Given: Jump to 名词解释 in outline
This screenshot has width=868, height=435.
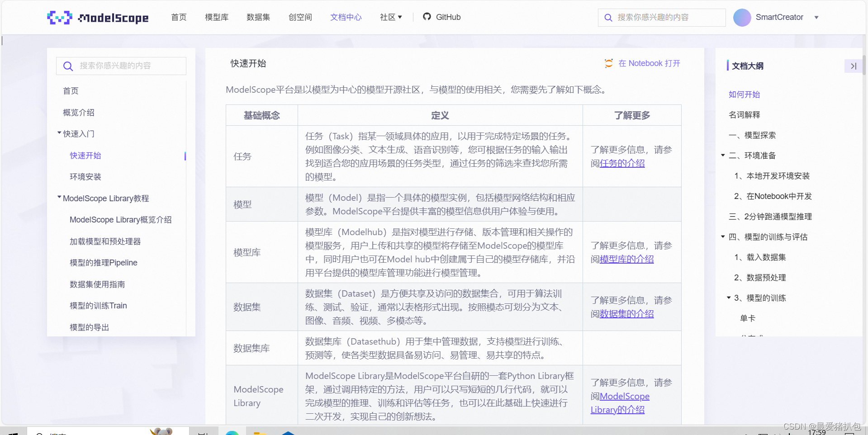Looking at the screenshot, I should pyautogui.click(x=745, y=115).
